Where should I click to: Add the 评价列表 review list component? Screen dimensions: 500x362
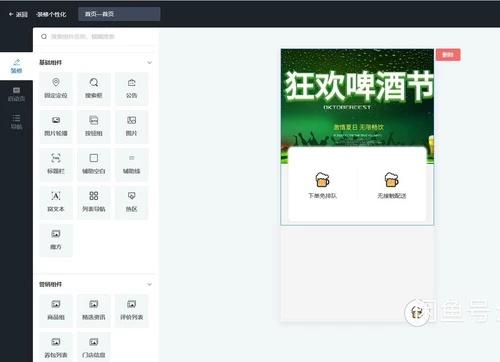(x=132, y=311)
